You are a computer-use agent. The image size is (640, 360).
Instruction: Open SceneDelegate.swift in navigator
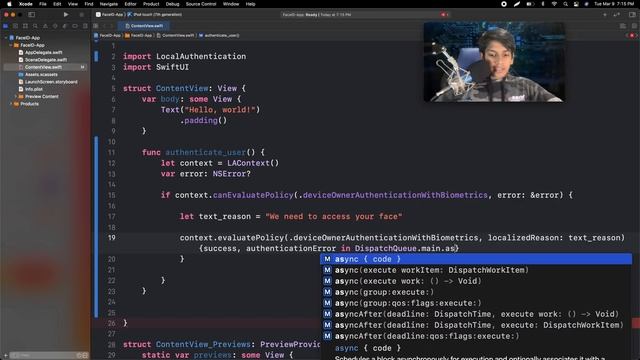[x=46, y=60]
